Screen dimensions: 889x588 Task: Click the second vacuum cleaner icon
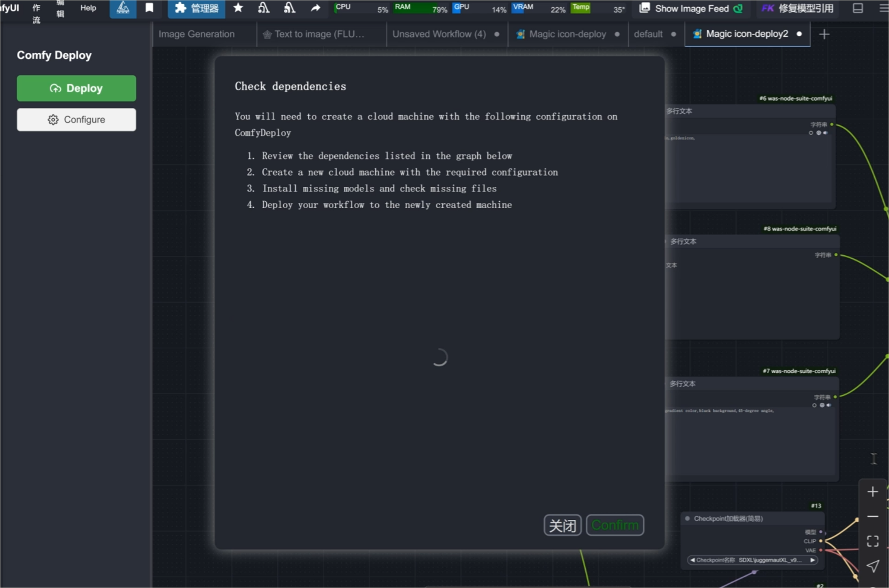click(x=289, y=8)
